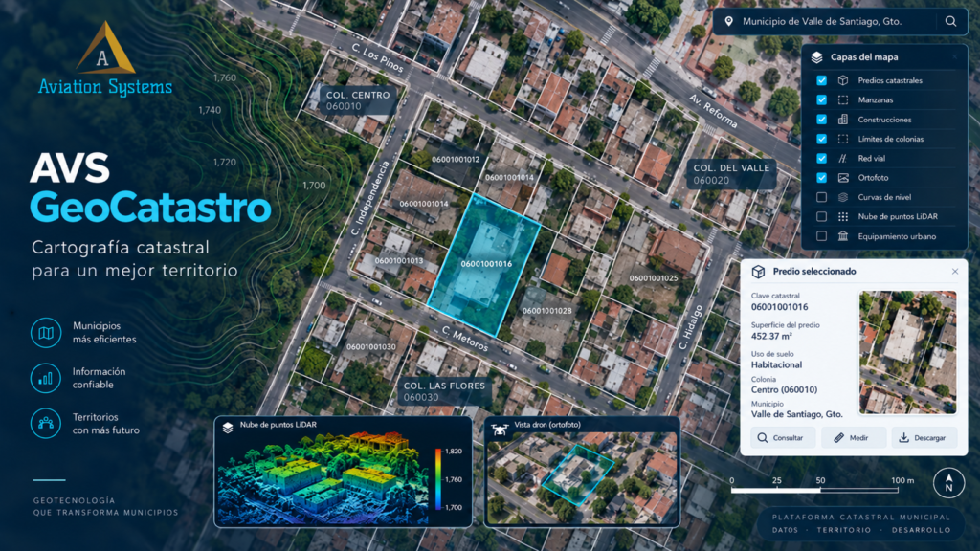Image resolution: width=980 pixels, height=551 pixels.
Task: Click the Límites de colonias boundary icon
Action: click(x=843, y=139)
